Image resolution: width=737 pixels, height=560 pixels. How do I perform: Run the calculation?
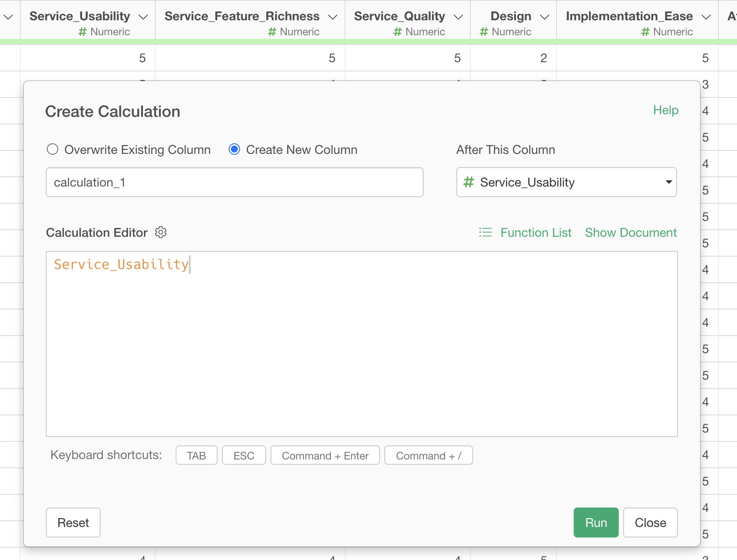pyautogui.click(x=596, y=523)
